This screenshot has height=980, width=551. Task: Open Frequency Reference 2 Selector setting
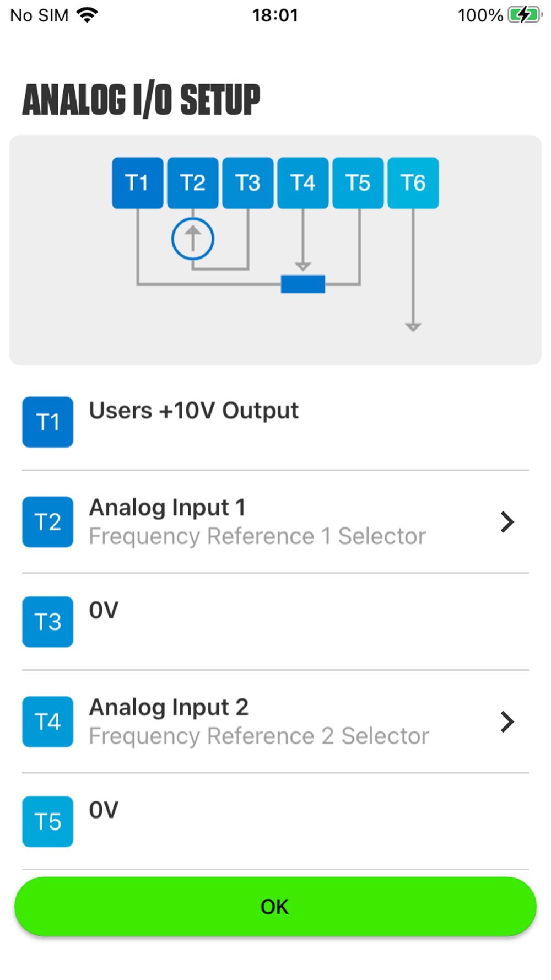259,736
